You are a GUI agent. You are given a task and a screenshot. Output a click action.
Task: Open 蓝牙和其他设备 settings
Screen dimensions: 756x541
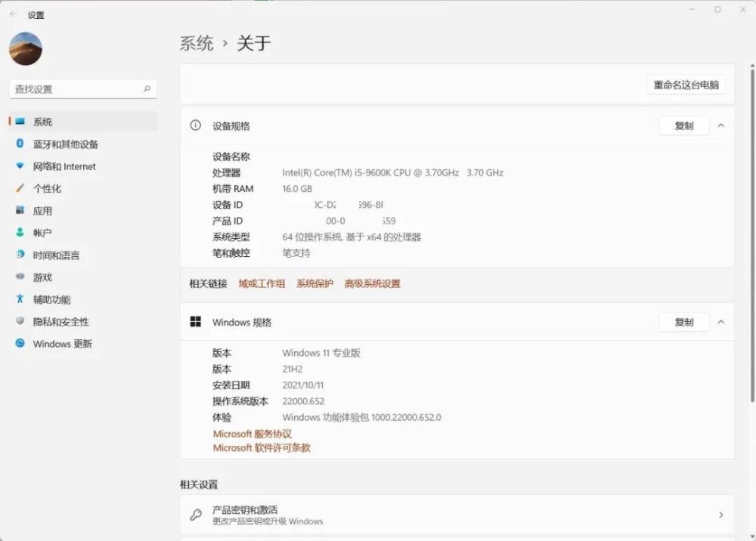pos(83,144)
